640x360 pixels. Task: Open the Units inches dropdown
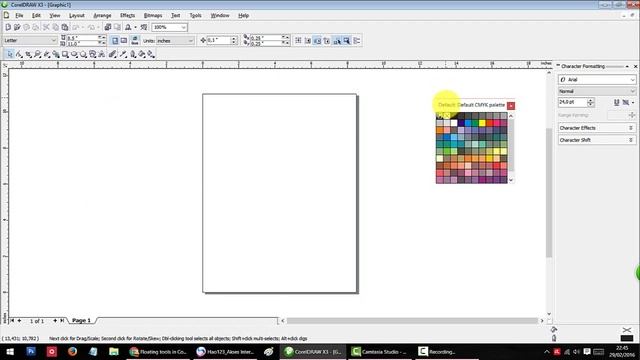coord(190,41)
